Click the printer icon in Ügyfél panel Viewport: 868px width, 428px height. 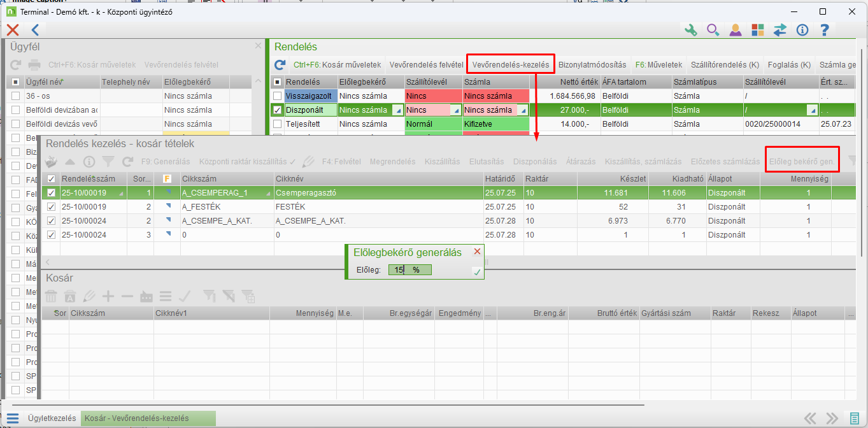35,65
